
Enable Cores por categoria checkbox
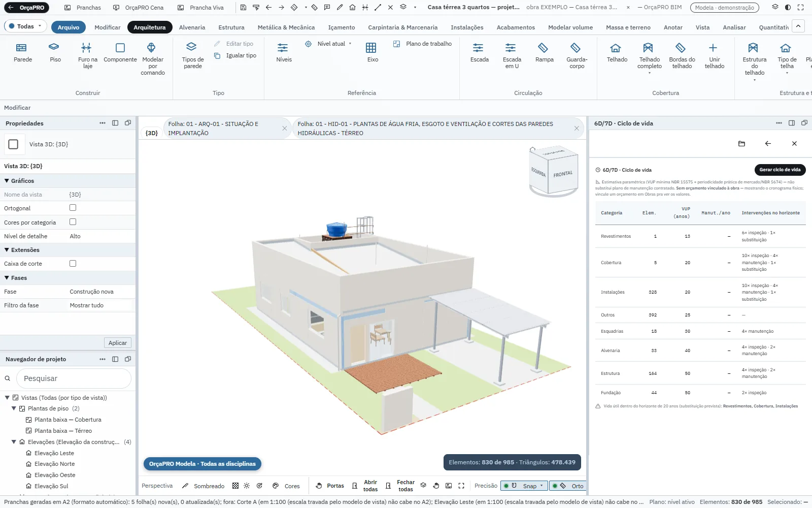73,222
